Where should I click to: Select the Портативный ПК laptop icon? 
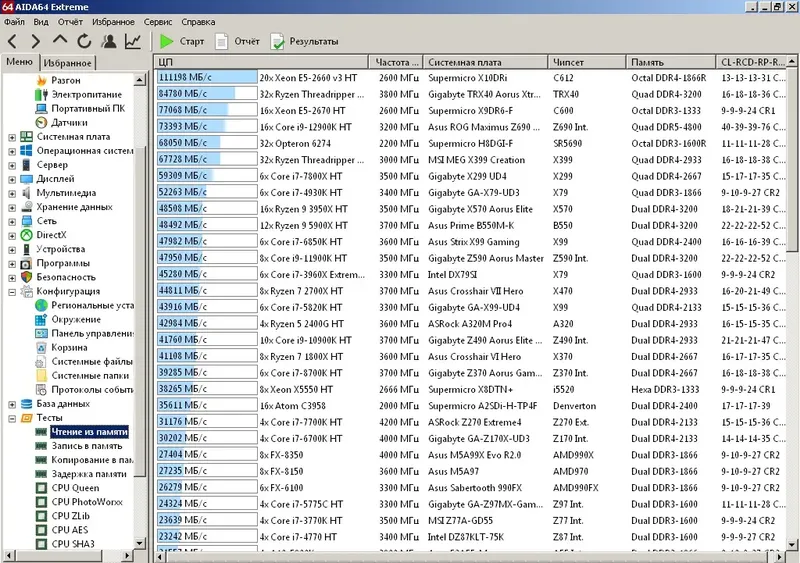pyautogui.click(x=41, y=108)
